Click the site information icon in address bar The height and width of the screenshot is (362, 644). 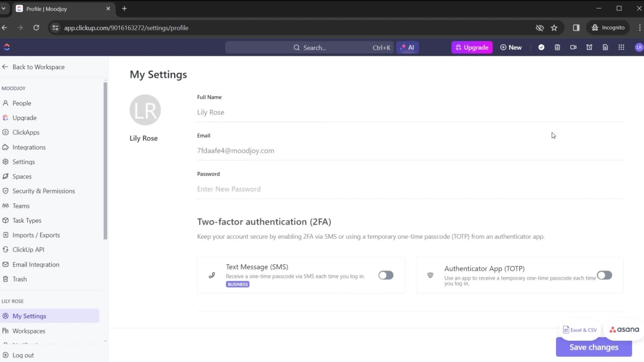point(55,28)
